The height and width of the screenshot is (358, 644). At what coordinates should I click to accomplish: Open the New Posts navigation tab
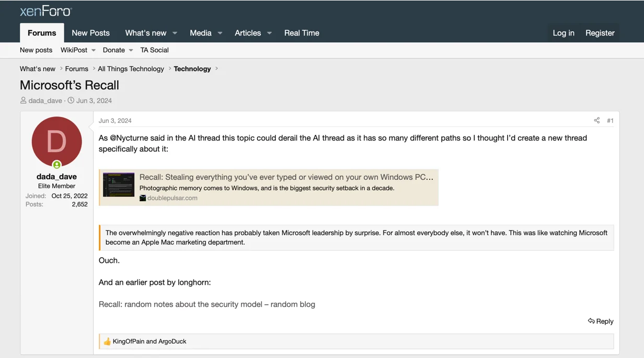click(x=90, y=33)
